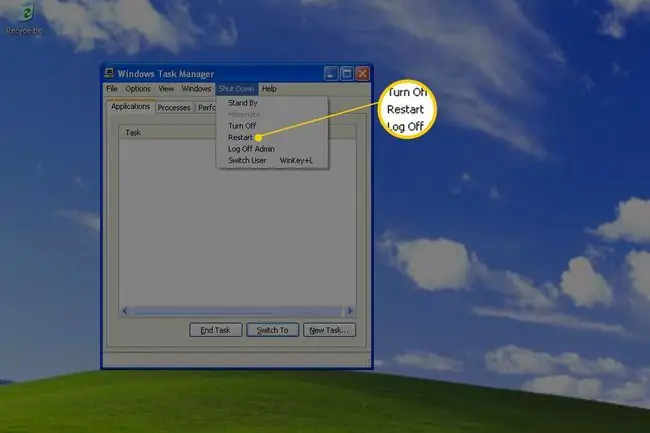Click the right scroll arrow of task list
This screenshot has width=650, height=433.
350,311
